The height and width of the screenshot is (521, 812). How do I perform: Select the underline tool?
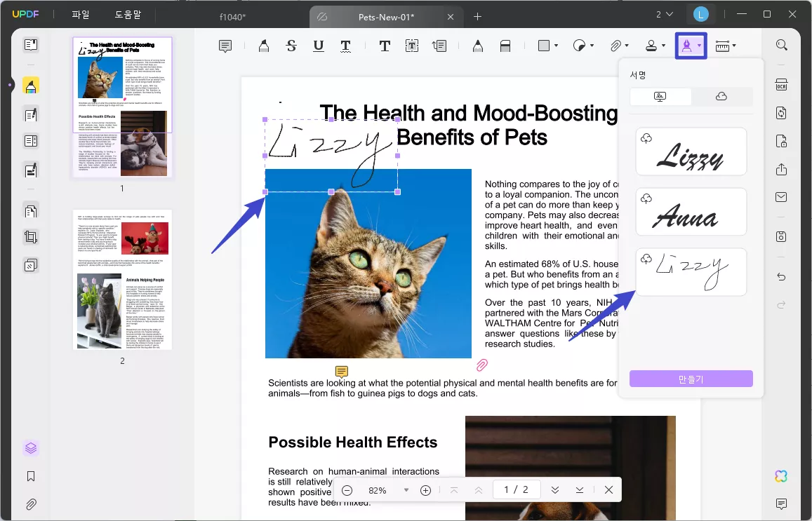(x=319, y=46)
